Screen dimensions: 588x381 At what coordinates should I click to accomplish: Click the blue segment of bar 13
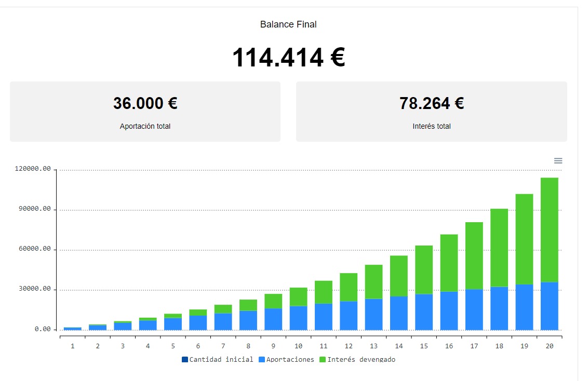coord(373,314)
